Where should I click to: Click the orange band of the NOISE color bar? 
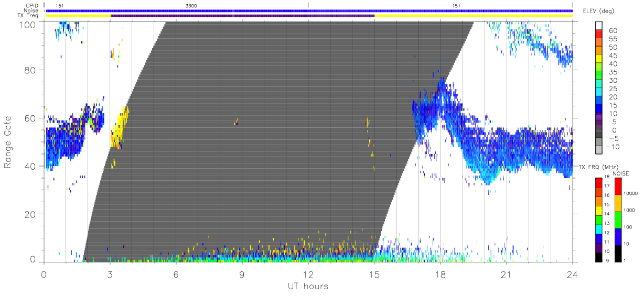tap(617, 203)
